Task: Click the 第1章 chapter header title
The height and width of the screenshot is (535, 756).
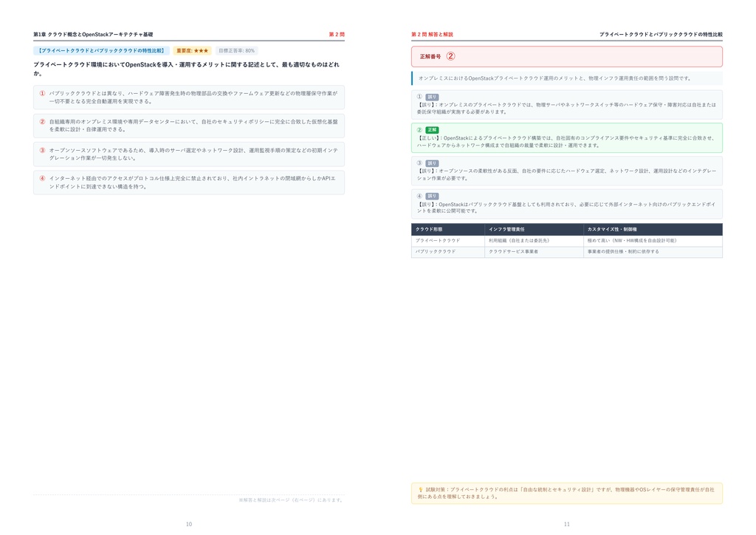Action: (93, 34)
